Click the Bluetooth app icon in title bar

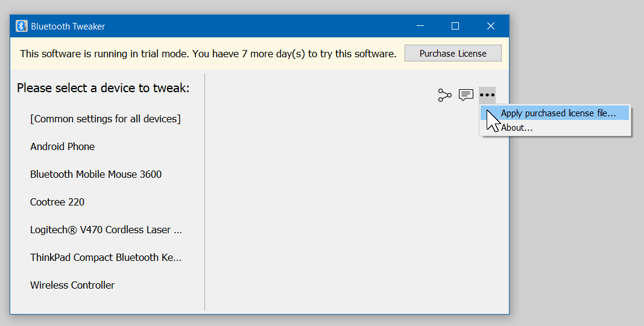pos(22,26)
